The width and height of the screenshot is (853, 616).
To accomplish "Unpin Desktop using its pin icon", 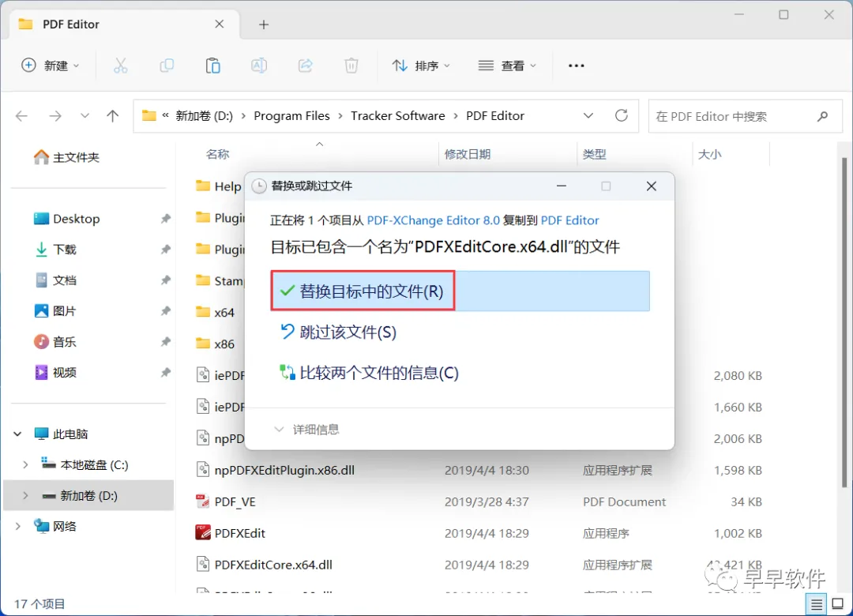I will (165, 219).
